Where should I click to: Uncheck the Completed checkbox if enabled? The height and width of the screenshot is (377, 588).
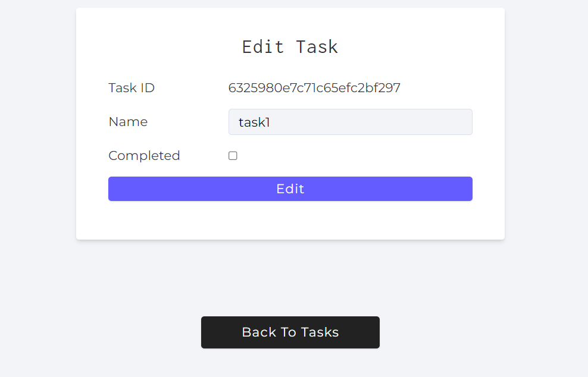[x=233, y=155]
